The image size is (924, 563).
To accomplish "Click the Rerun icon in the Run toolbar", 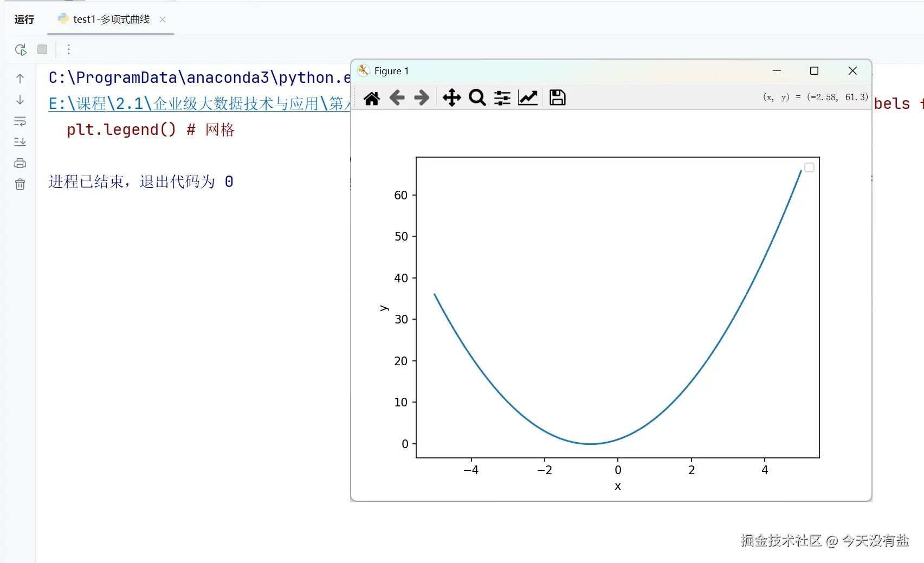I will [21, 50].
